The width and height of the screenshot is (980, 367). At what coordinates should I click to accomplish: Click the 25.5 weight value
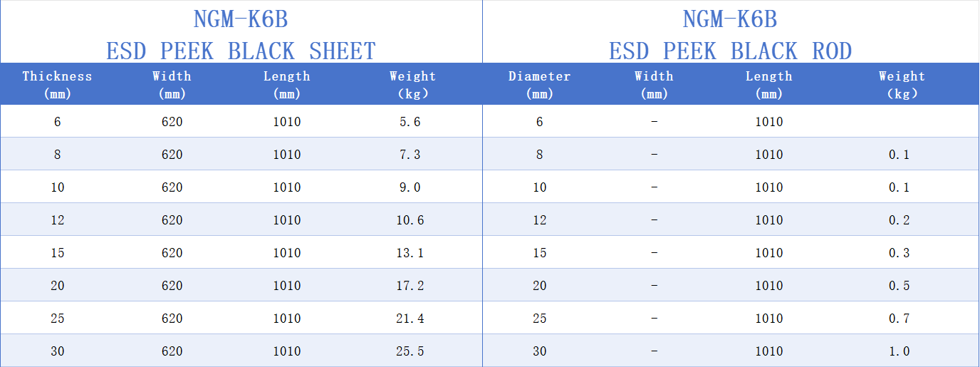[410, 351]
